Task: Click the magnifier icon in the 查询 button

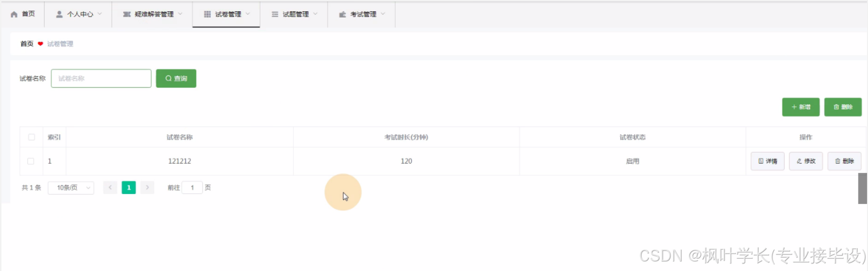Action: pos(168,78)
